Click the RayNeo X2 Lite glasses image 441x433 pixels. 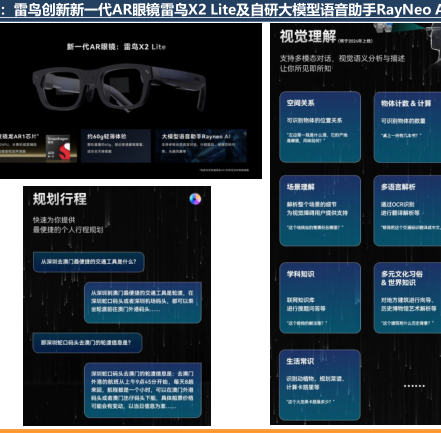[119, 87]
